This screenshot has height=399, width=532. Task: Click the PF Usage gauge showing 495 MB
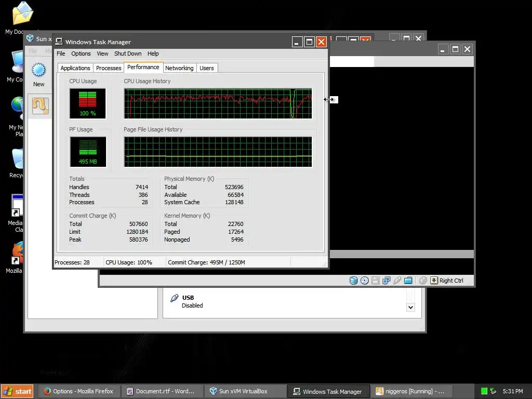click(88, 152)
